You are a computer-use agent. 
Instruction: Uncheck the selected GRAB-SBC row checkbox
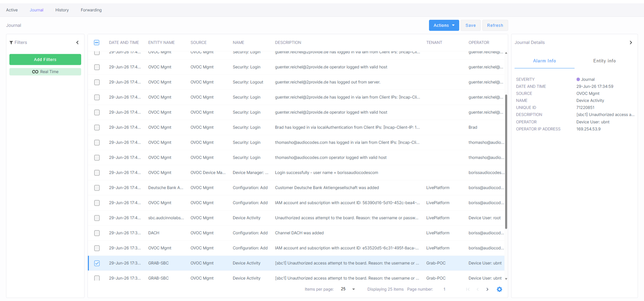point(97,263)
